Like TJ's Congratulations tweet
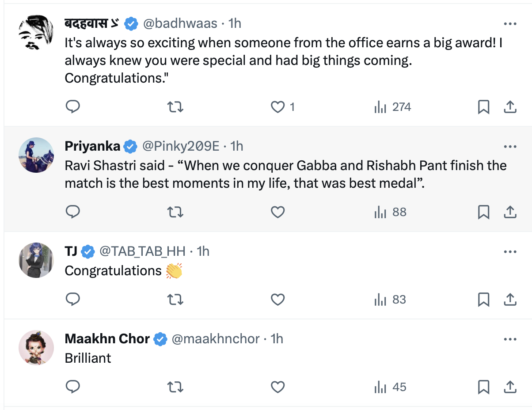This screenshot has height=410, width=532. (277, 300)
